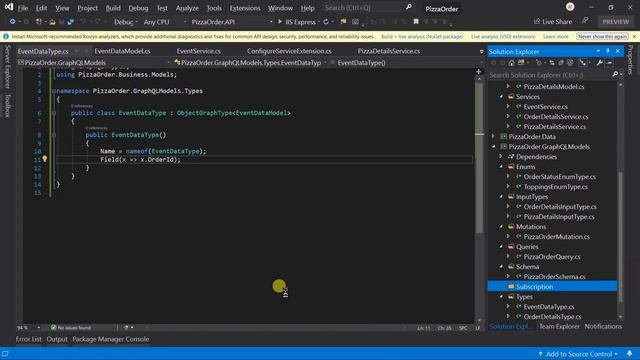640x360 pixels.
Task: Click the Properties wrench icon in Solution Explorer
Action: pyautogui.click(x=599, y=63)
